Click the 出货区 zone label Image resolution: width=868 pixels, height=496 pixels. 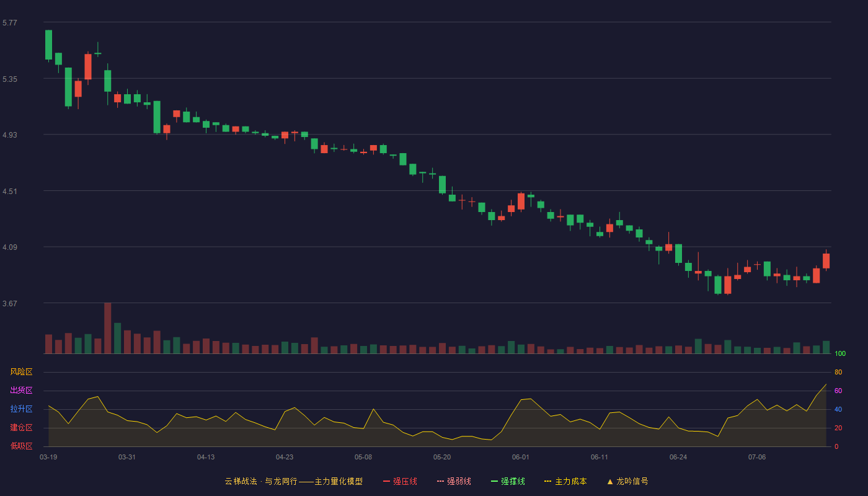pos(21,391)
